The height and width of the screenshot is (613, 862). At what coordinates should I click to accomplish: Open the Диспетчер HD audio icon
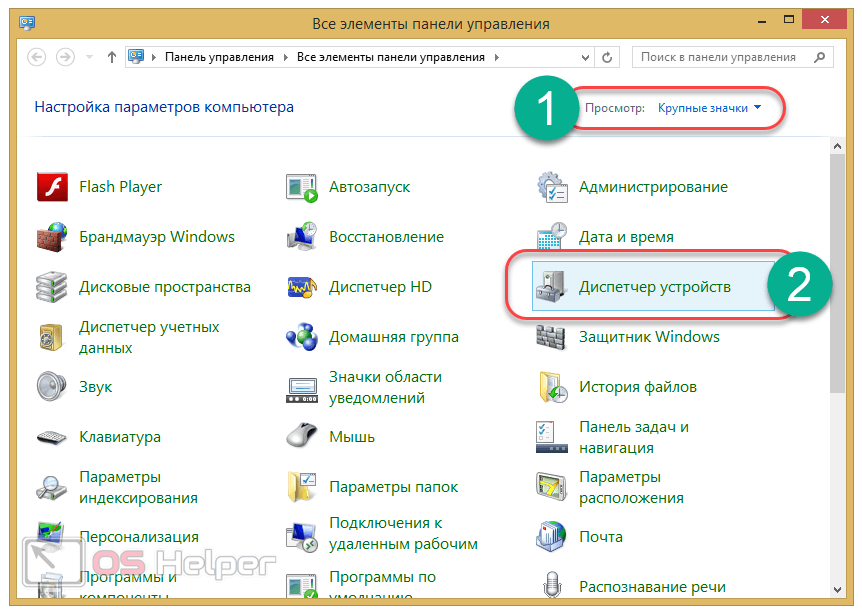302,287
